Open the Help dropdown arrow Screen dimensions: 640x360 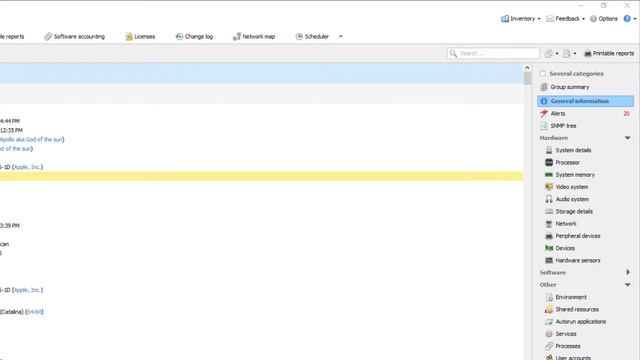click(635, 19)
